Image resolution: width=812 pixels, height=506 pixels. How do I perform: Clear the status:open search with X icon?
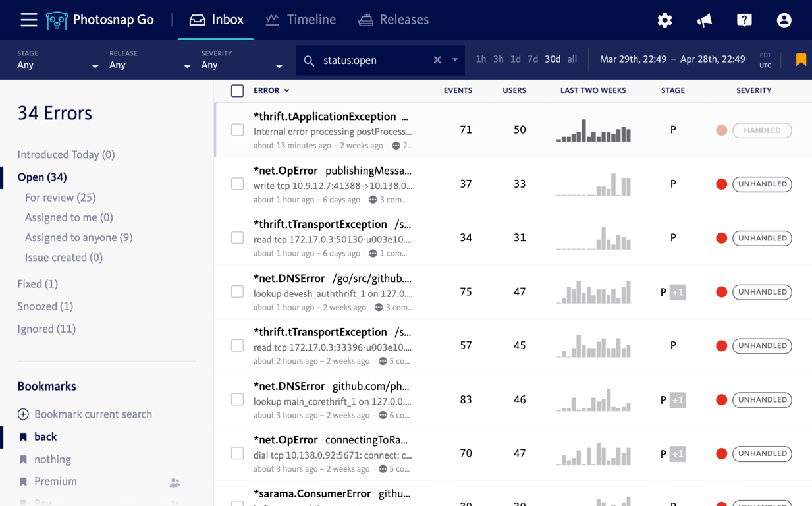(x=437, y=60)
